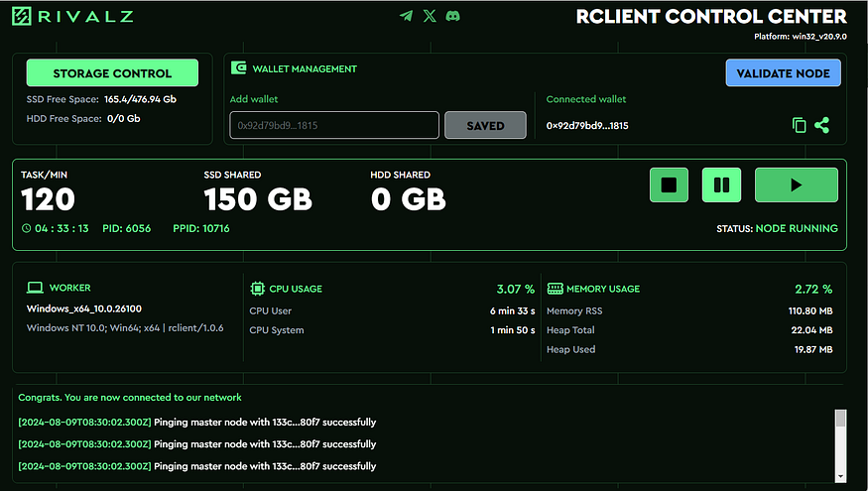Click the CPU usage chip icon
The width and height of the screenshot is (868, 491).
coord(257,289)
